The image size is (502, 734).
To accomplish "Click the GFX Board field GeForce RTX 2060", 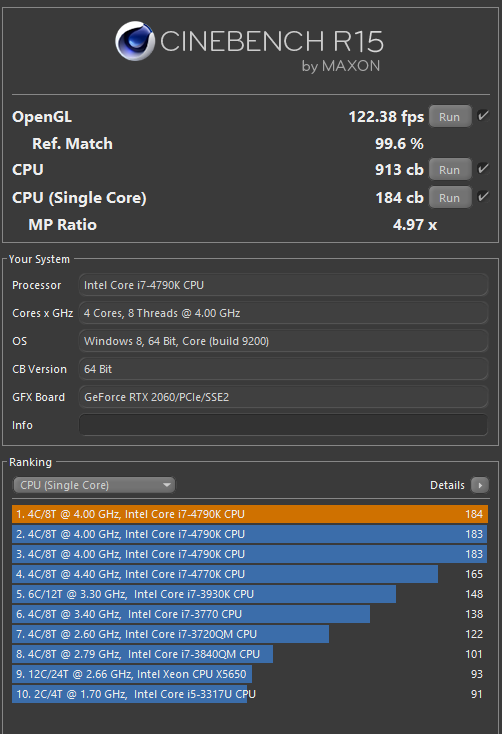I will [x=283, y=397].
